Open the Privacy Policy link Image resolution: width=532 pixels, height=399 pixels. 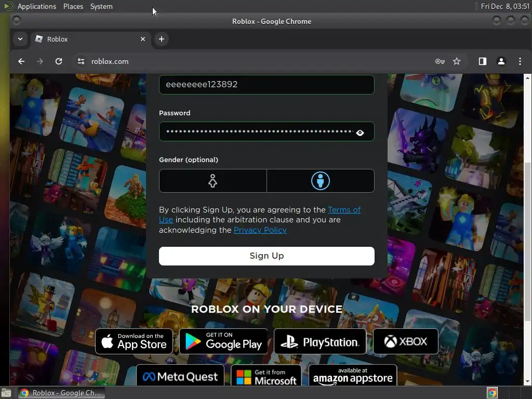tap(260, 230)
